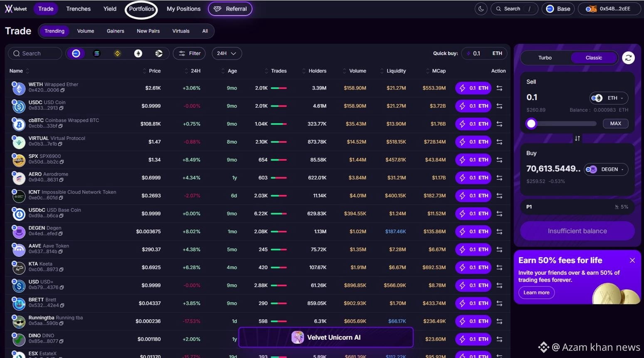Open the DEGEN buy token selector

point(606,169)
